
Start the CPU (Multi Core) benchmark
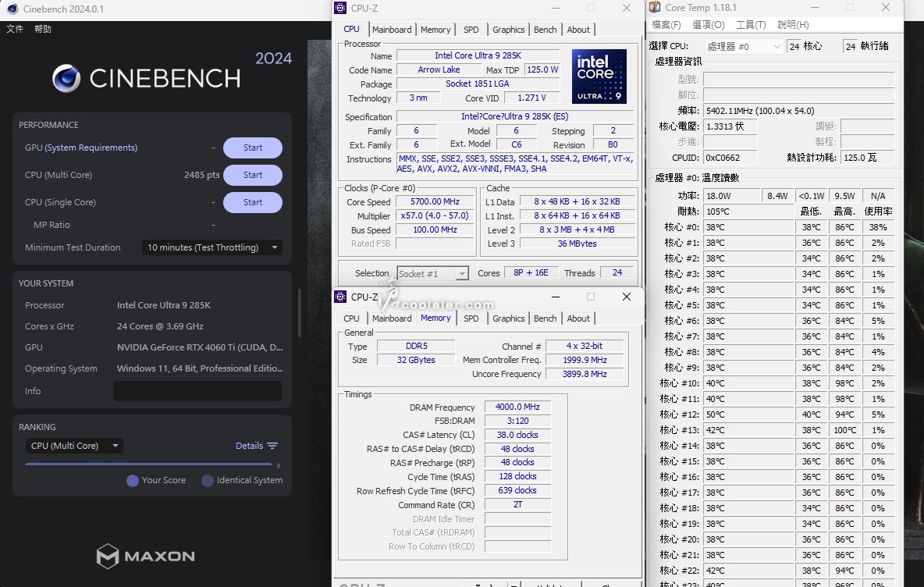[x=252, y=175]
